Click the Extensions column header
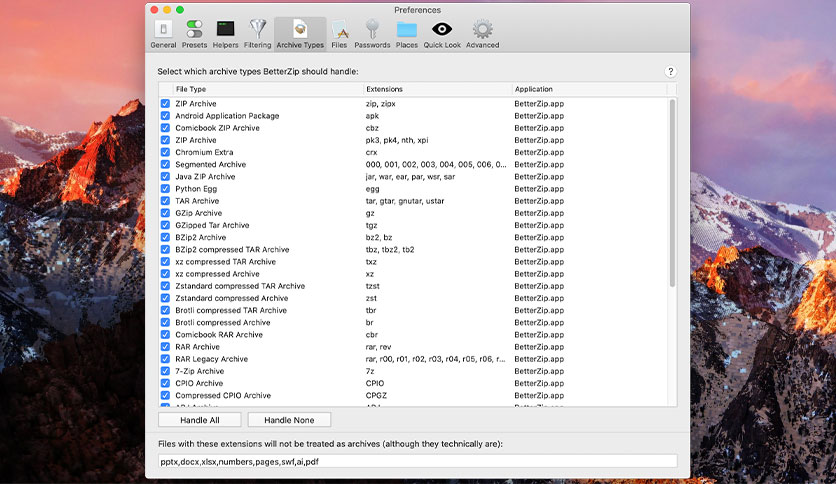Screen dimensions: 836x484 point(437,89)
